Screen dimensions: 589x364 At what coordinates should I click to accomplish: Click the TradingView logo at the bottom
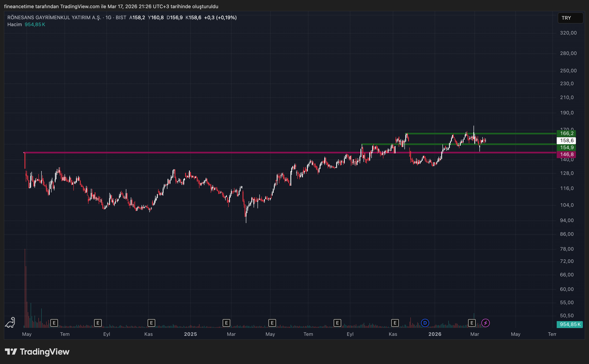point(37,352)
